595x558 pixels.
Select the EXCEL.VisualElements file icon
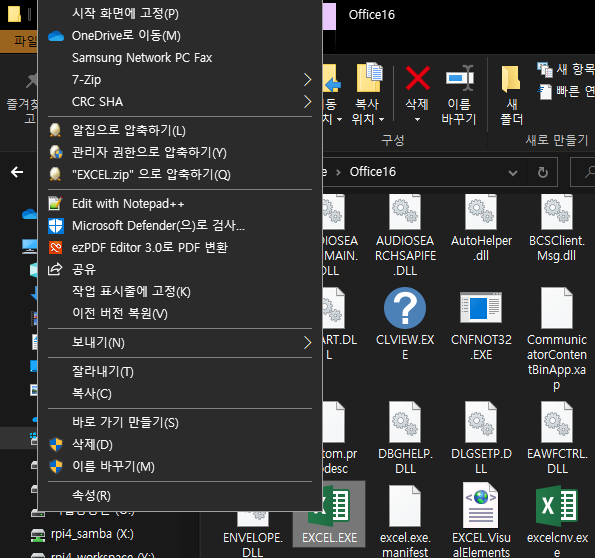click(x=481, y=506)
